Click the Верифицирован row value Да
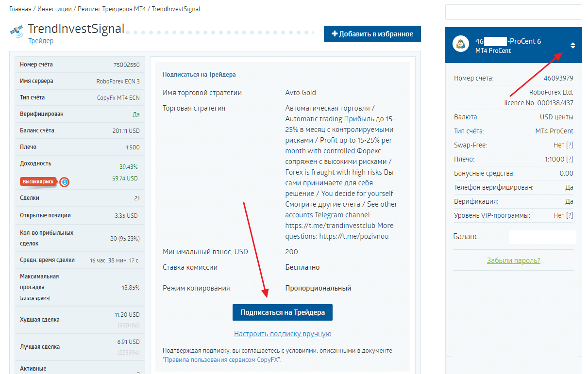Screen dimensions: 588x374 point(136,114)
